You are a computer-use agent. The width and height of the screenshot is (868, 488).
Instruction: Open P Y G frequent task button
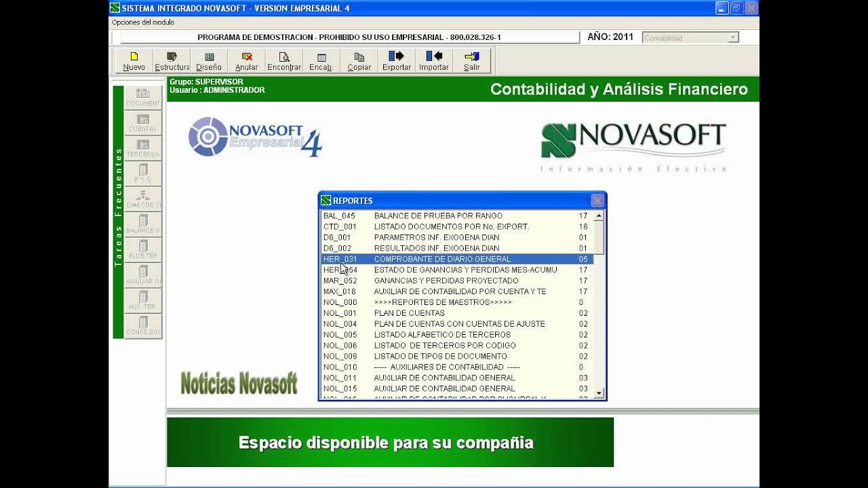143,174
